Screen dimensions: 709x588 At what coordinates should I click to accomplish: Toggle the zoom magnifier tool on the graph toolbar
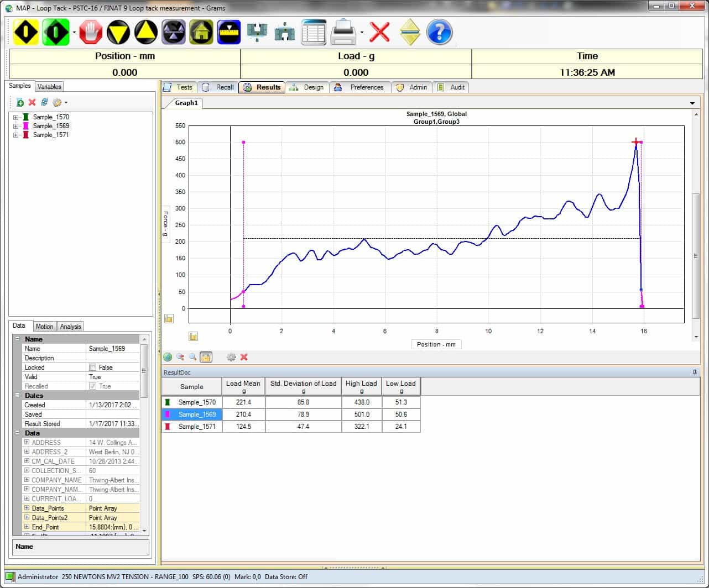[x=191, y=357]
